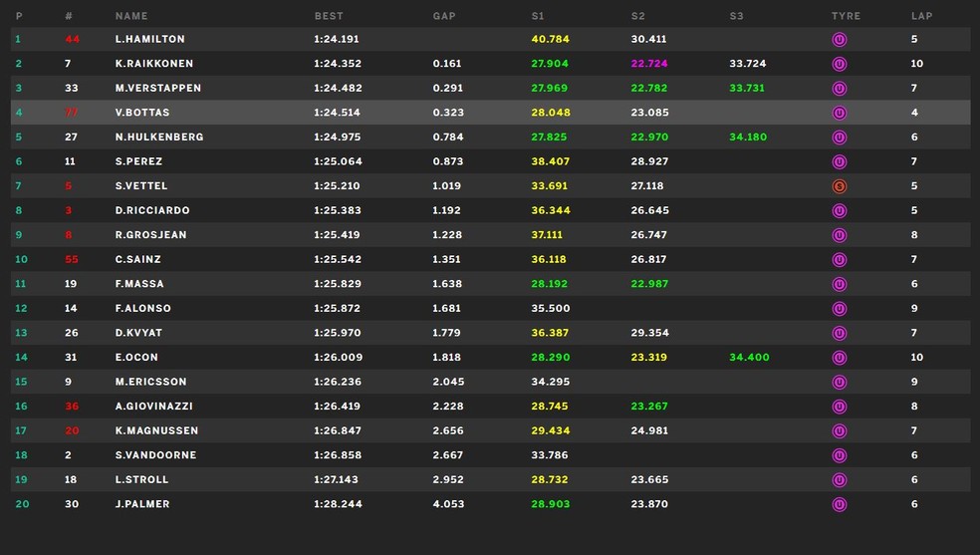
Task: Click the GAP column header
Action: (x=444, y=16)
